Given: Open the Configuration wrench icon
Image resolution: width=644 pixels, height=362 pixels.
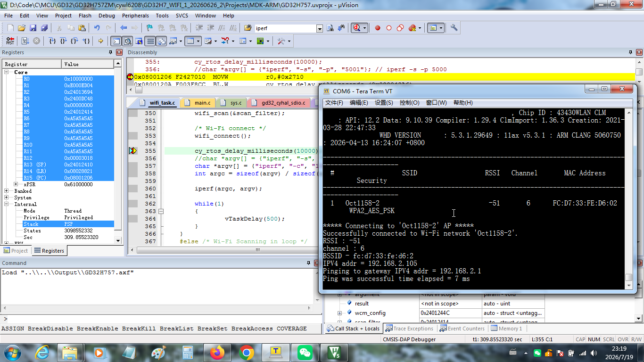Looking at the screenshot, I should [454, 28].
